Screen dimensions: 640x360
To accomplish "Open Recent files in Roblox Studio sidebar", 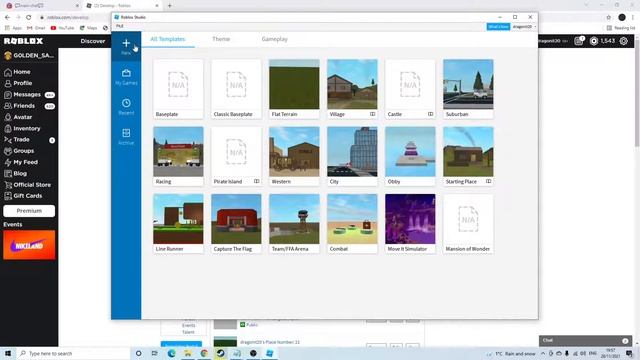I will 126,107.
